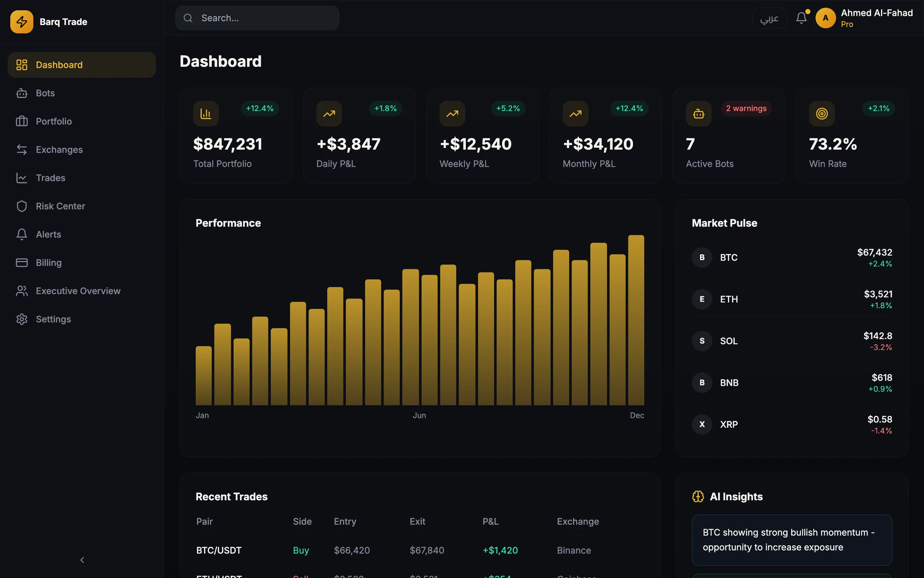Click the Weekly P&L trend icon
Viewport: 924px width, 578px height.
pyautogui.click(x=452, y=114)
